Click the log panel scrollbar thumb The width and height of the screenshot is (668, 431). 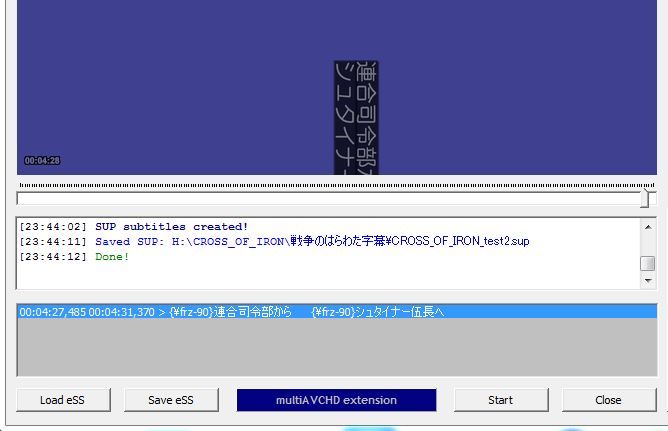click(x=648, y=263)
